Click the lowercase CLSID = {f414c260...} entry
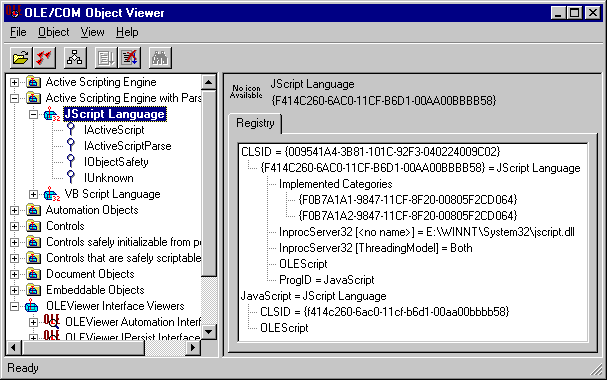The image size is (607, 380). tap(384, 312)
